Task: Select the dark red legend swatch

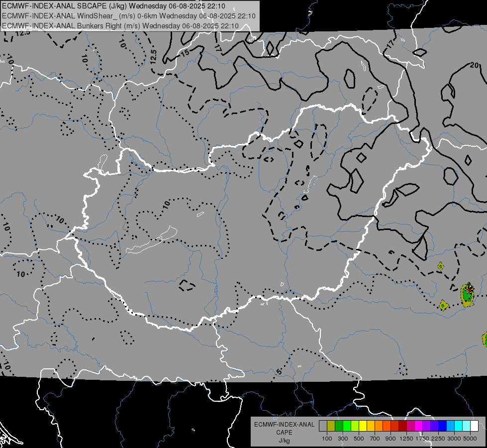Action: 402,426
